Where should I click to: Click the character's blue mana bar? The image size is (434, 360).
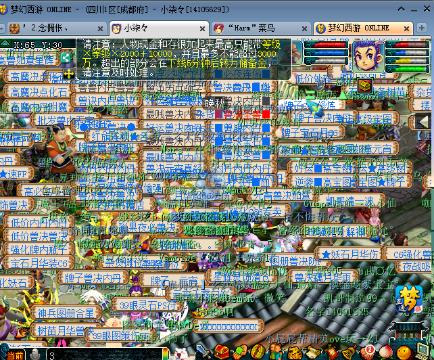coord(407,53)
